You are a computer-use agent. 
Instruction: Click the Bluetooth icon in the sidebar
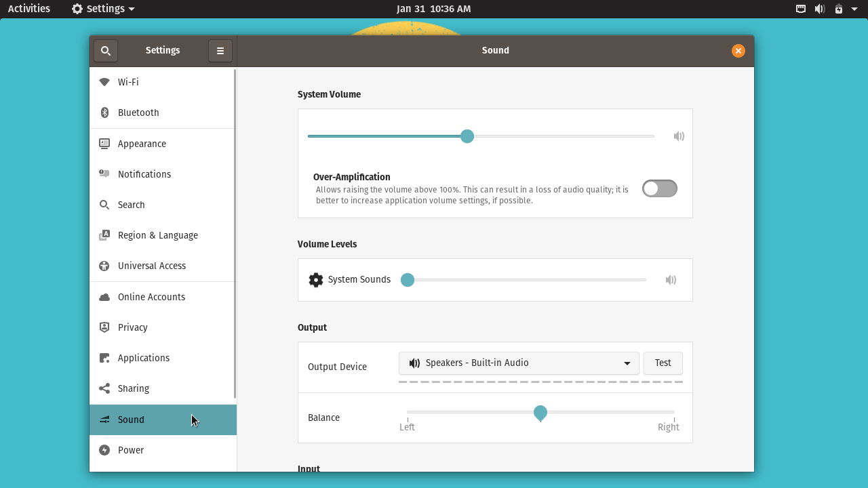point(104,113)
